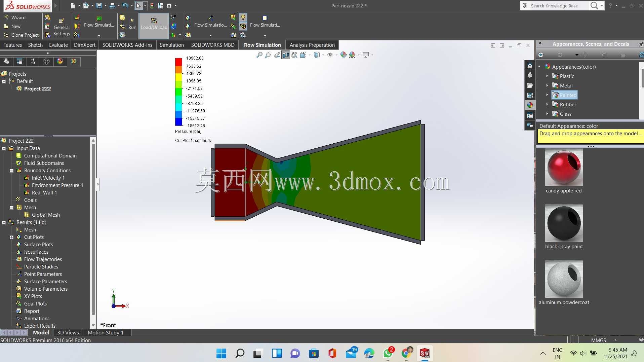
Task: Click the Flow Simulation analysis tree tab icon
Action: [74, 61]
